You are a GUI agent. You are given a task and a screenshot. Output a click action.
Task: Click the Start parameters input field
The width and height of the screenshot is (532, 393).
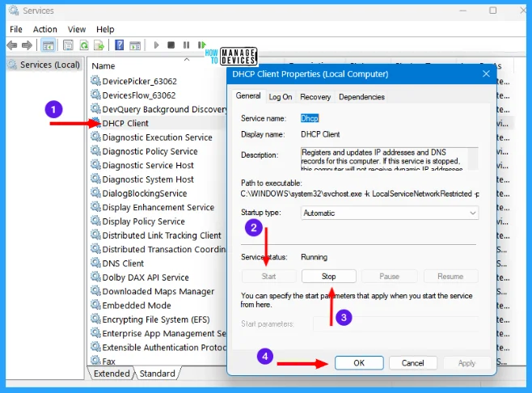[395, 323]
